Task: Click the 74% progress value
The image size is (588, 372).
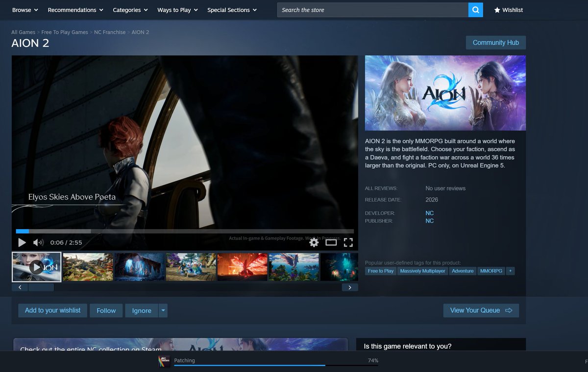Action: click(373, 360)
